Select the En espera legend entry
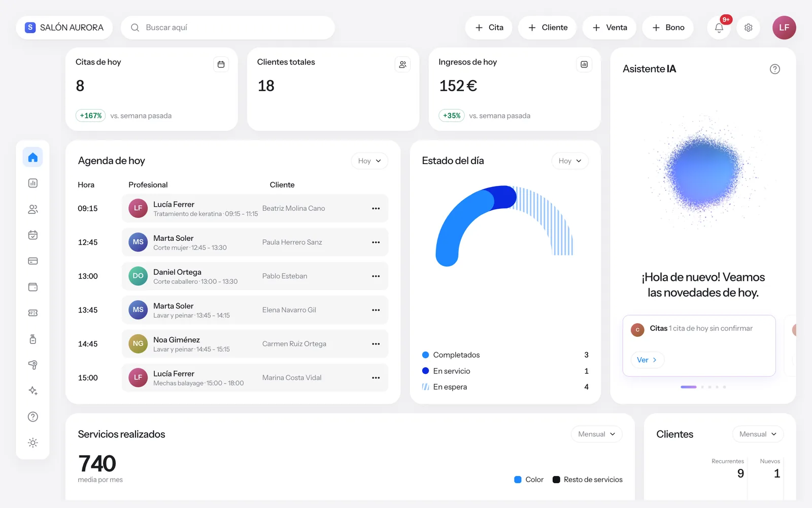This screenshot has height=508, width=812. point(505,387)
